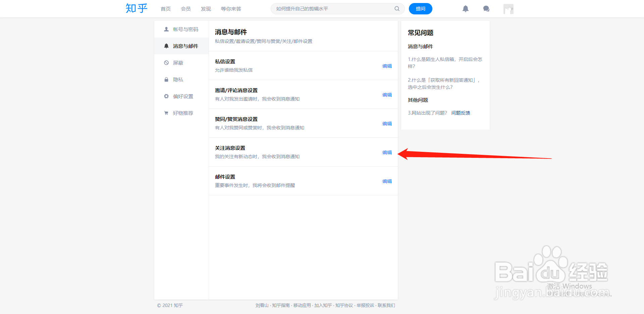Edit the 邮件设置 email settings

pyautogui.click(x=387, y=181)
